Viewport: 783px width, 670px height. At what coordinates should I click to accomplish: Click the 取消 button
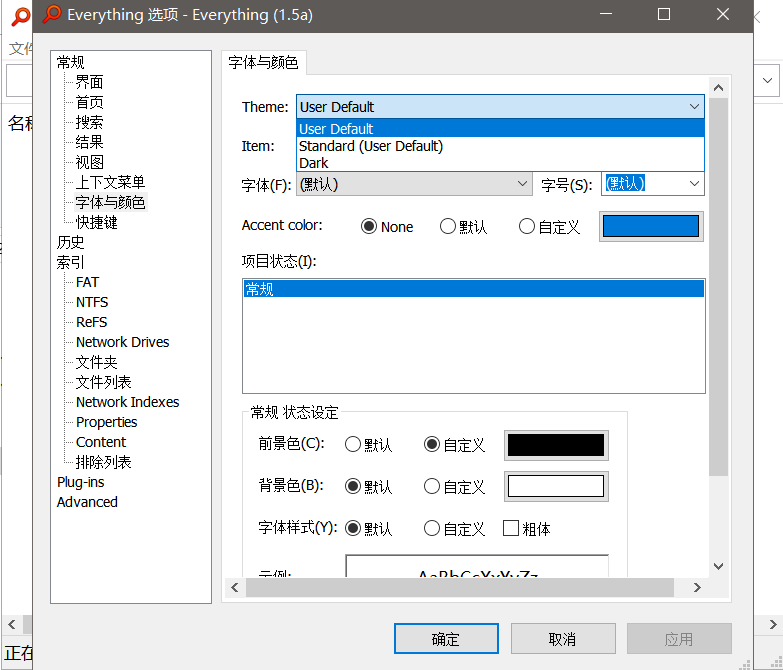click(x=563, y=639)
